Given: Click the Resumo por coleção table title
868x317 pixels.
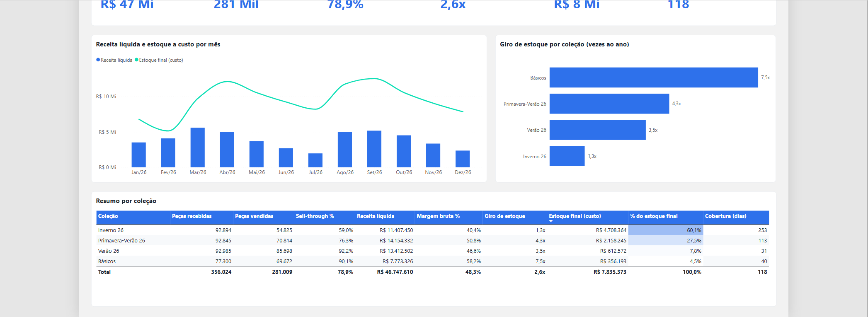Looking at the screenshot, I should pyautogui.click(x=126, y=201).
